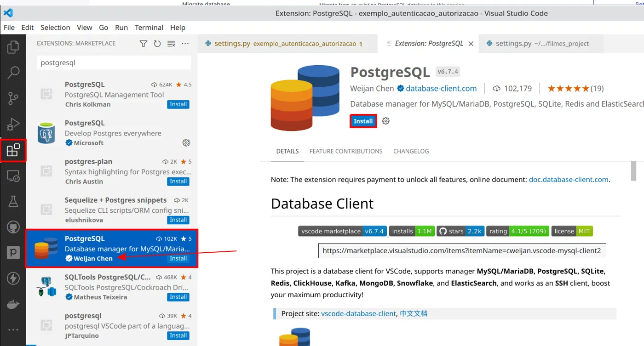Open the Selection menu

tap(55, 28)
